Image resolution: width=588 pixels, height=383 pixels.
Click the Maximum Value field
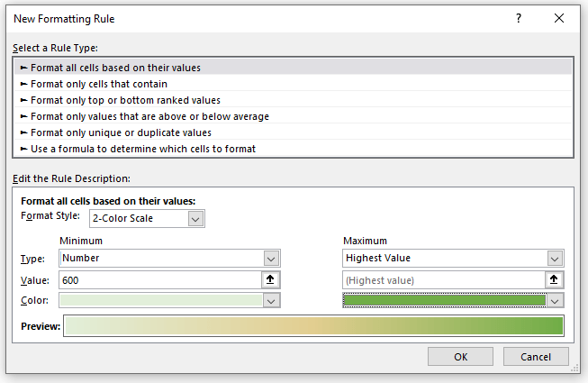click(x=445, y=280)
